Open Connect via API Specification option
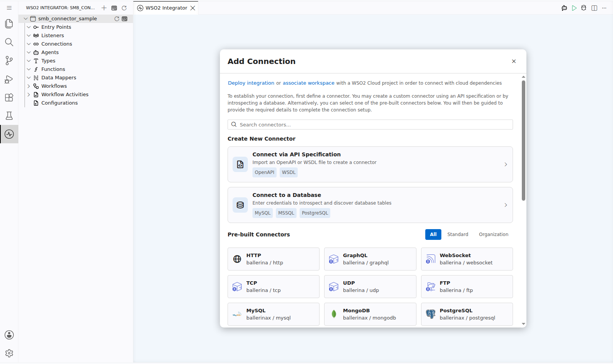The image size is (613, 364). pos(370,164)
